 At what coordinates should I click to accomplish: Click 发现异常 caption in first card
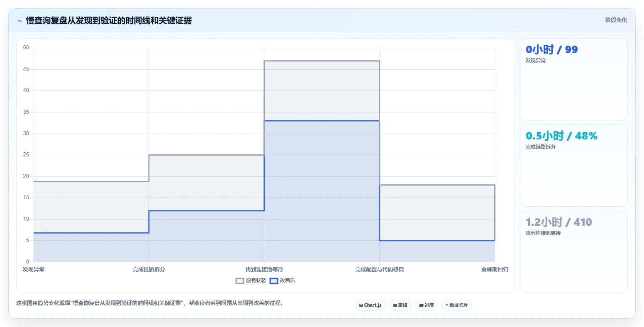(x=536, y=61)
